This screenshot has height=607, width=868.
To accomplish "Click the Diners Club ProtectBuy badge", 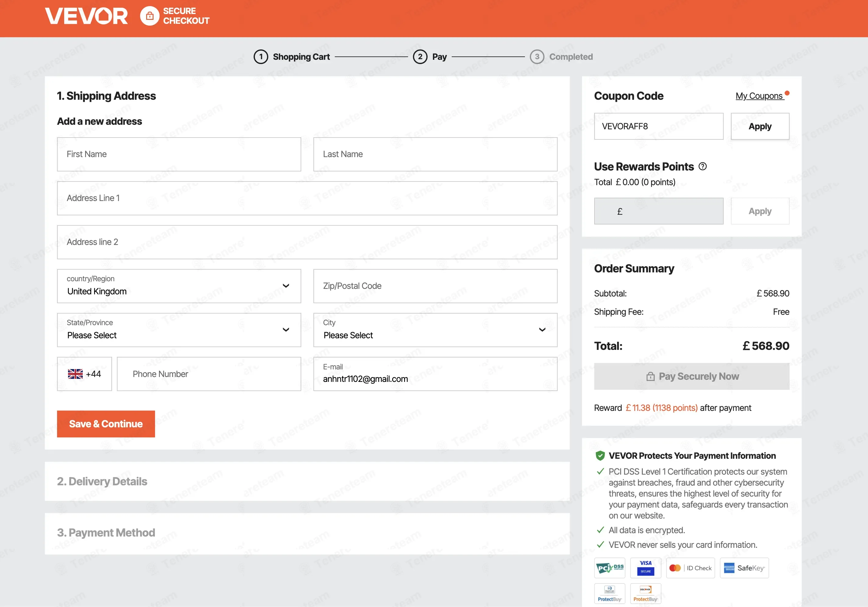I will point(609,593).
